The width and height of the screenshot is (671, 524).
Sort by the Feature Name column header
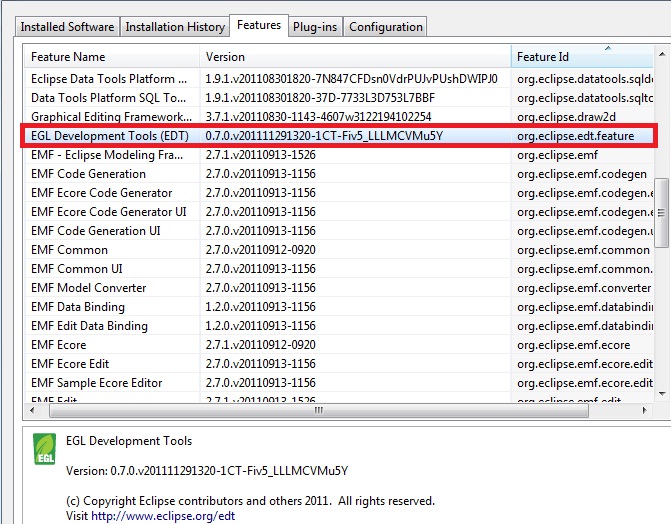coord(112,57)
